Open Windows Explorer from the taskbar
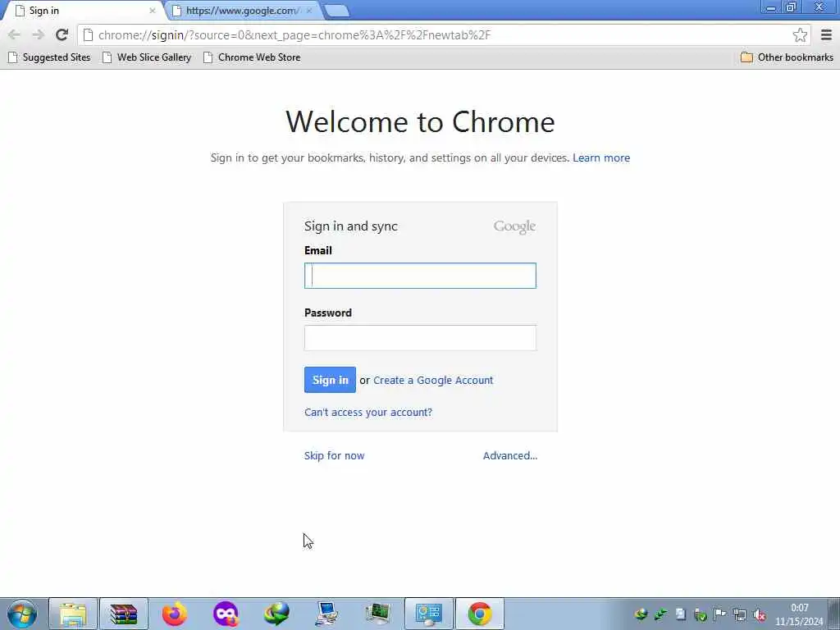The image size is (840, 630). [73, 614]
